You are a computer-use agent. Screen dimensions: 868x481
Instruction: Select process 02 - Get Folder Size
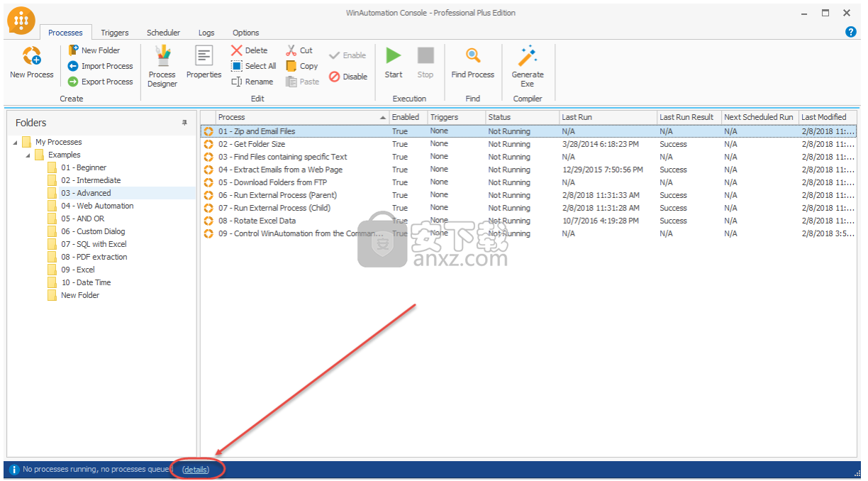(528, 144)
